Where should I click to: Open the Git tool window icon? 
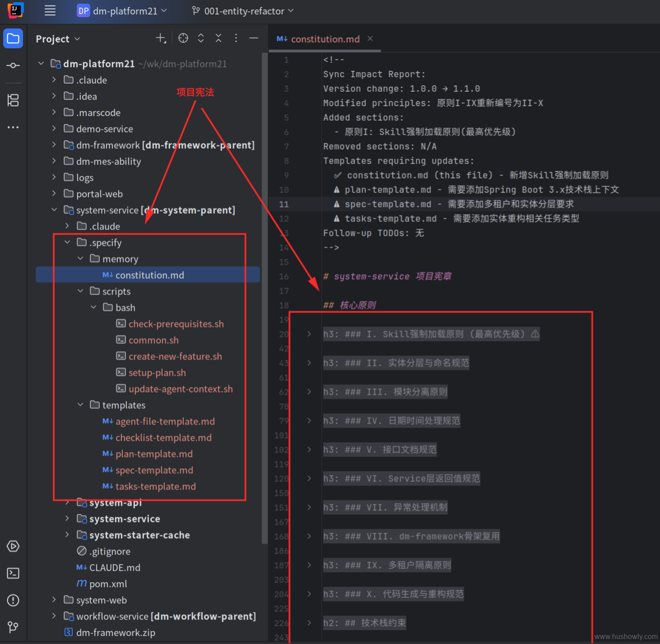tap(13, 627)
